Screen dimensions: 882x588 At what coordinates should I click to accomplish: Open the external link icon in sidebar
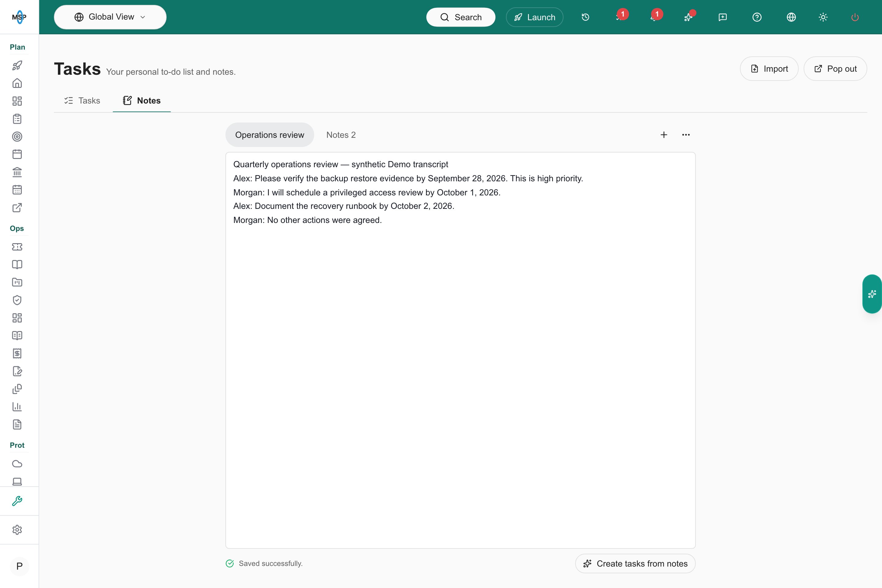(x=17, y=208)
